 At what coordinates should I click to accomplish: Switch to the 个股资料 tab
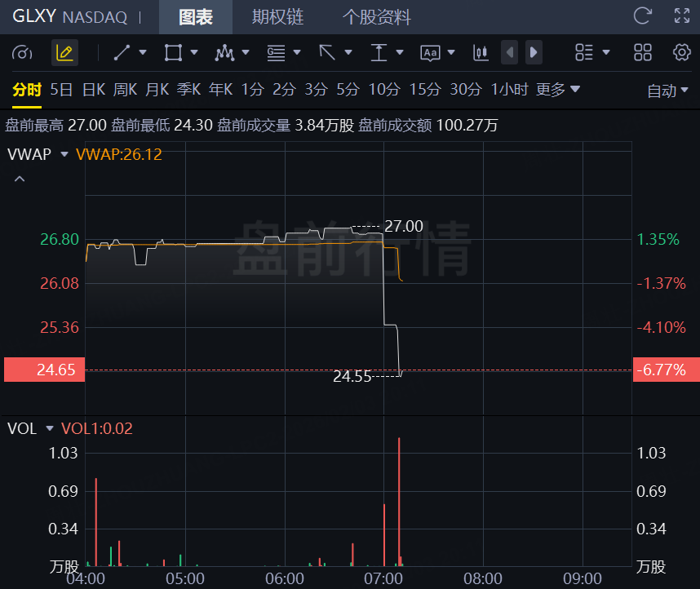[x=376, y=16]
